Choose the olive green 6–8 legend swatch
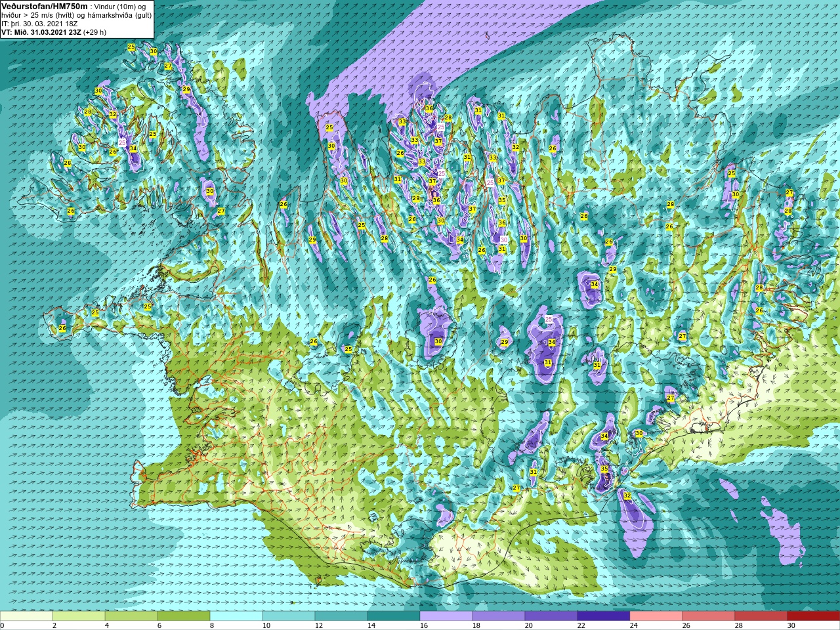Screen dimensions: 840x630 (184, 616)
